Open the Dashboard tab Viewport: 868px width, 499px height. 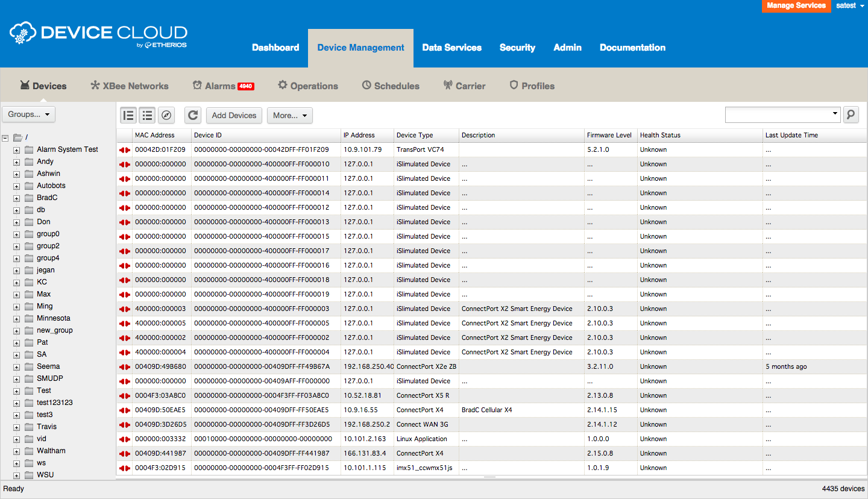(x=275, y=48)
